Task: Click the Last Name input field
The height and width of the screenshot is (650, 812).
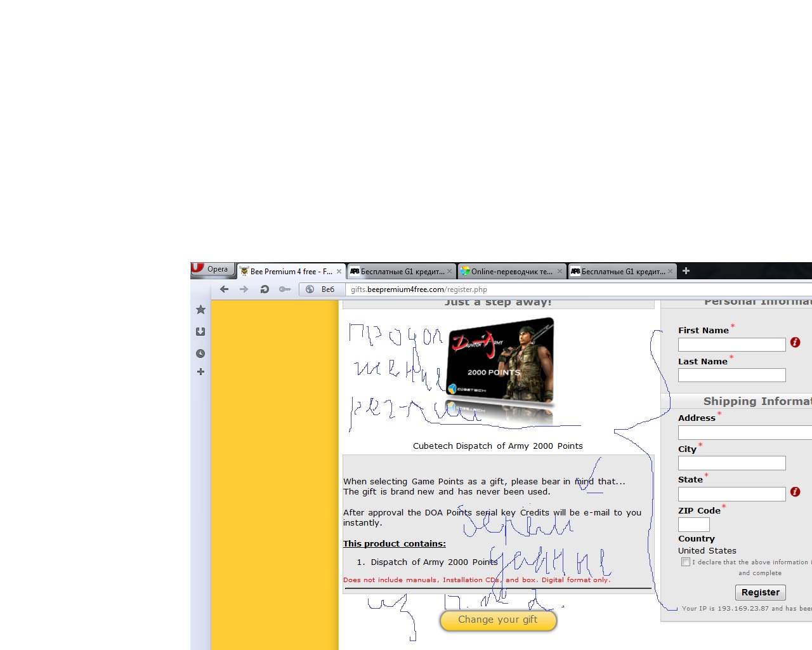Action: pos(732,375)
